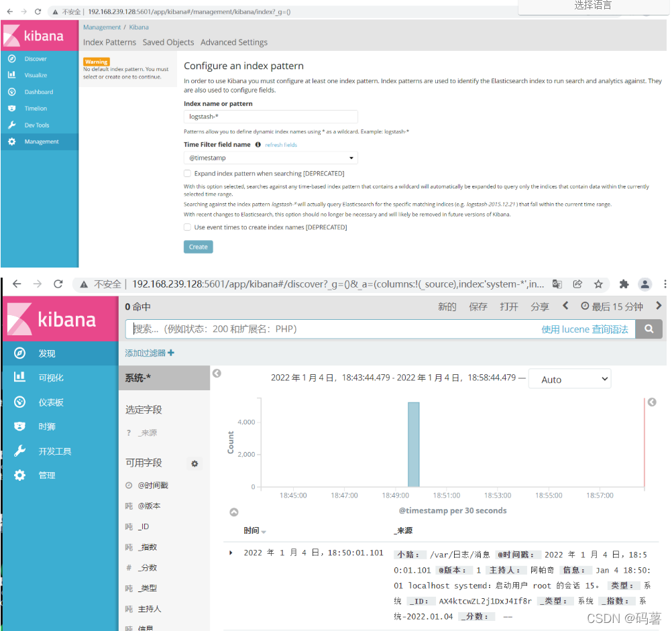Collapse the field sidebar arrow
The height and width of the screenshot is (631, 672).
tap(217, 373)
